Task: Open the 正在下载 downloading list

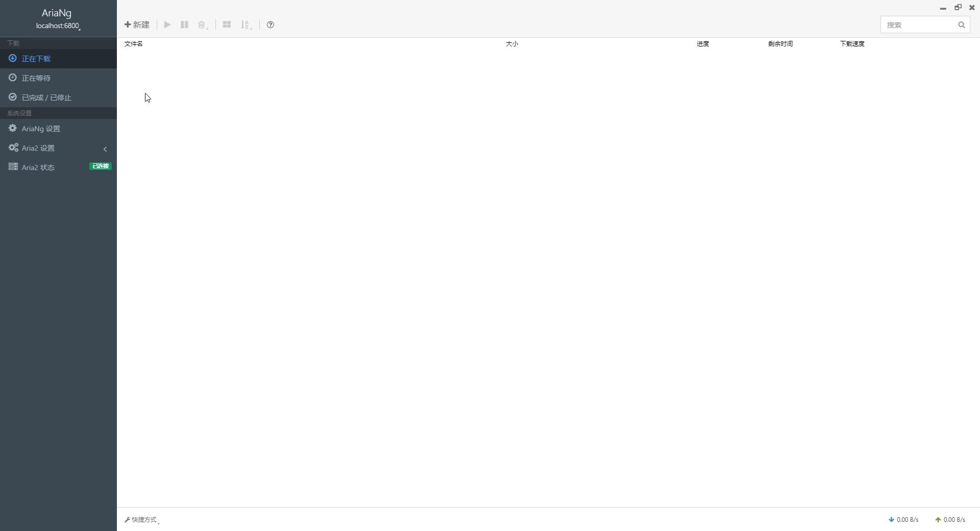Action: pyautogui.click(x=58, y=59)
